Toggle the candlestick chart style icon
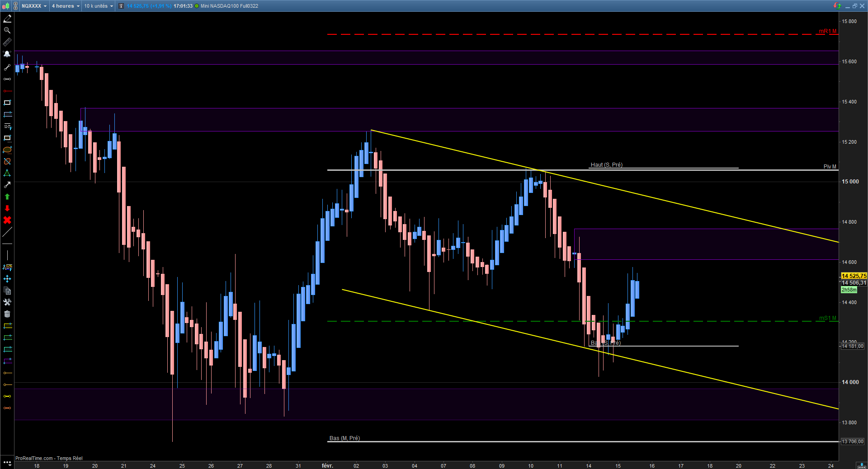 pyautogui.click(x=5, y=6)
